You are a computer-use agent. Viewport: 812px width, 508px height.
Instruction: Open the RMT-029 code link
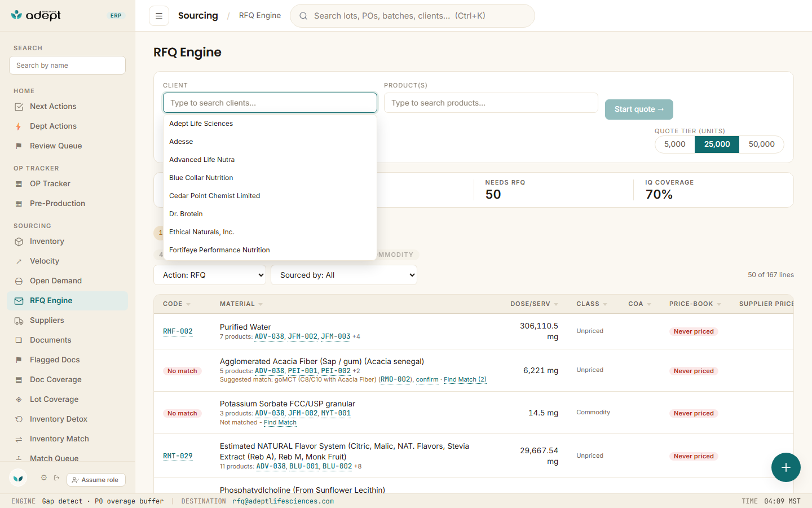178,456
